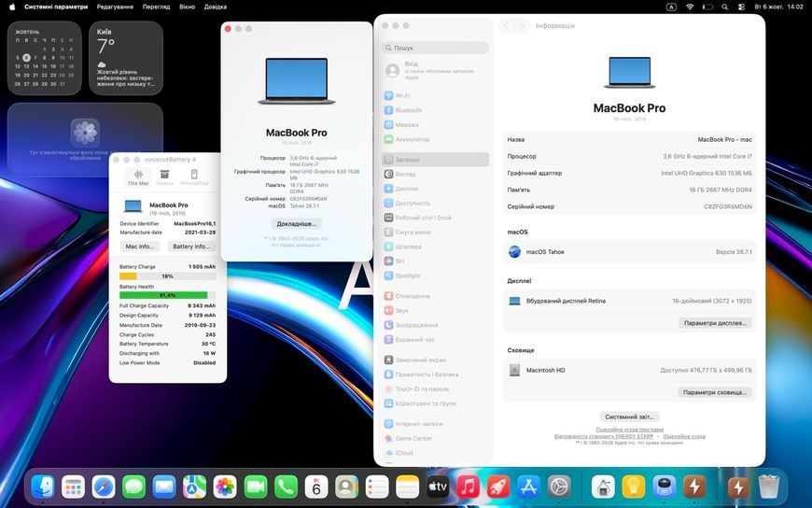Image resolution: width=812 pixels, height=508 pixels.
Task: Open Contacts from the Dock
Action: 346,487
